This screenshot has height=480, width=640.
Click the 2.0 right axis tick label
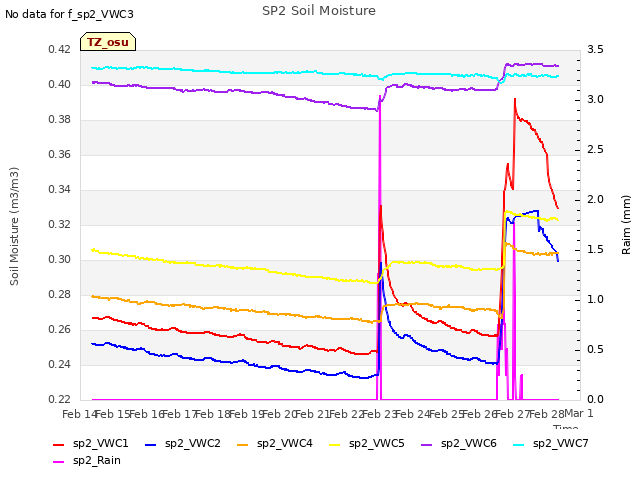point(595,199)
